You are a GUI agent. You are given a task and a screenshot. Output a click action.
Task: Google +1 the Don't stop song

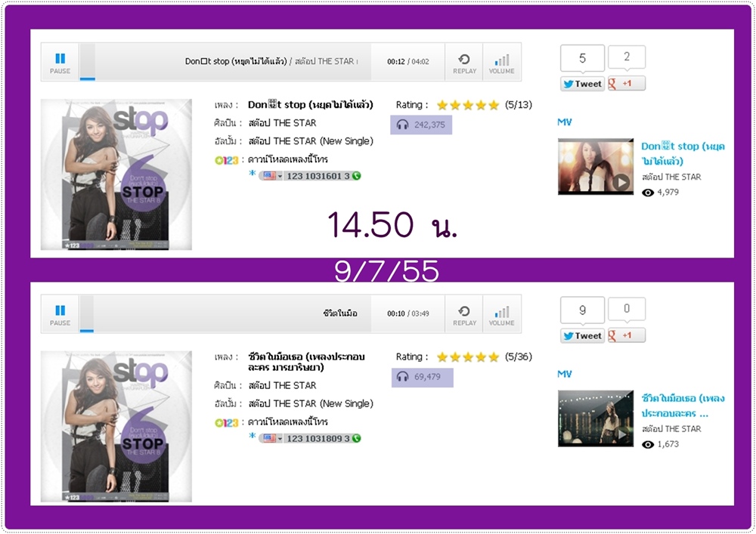click(626, 83)
